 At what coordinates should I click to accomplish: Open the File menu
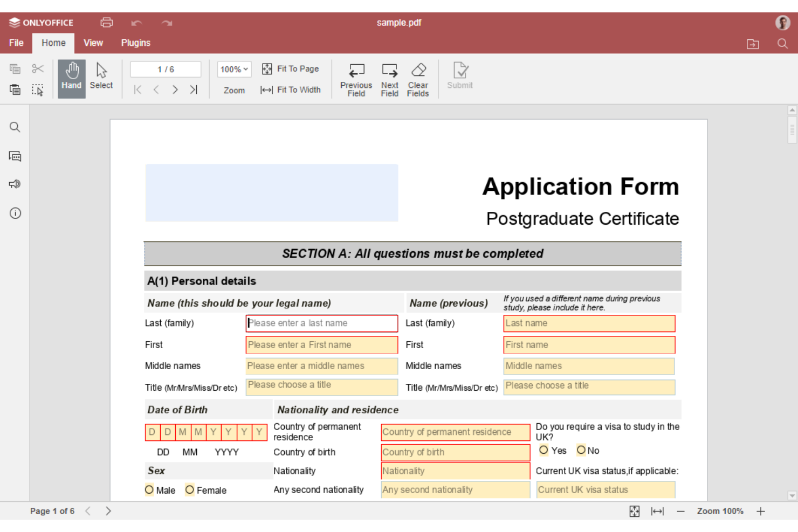16,43
